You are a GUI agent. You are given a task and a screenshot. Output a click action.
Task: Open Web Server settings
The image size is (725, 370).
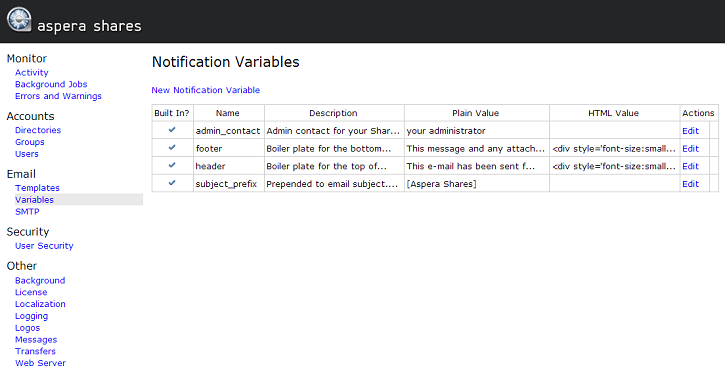(x=40, y=363)
